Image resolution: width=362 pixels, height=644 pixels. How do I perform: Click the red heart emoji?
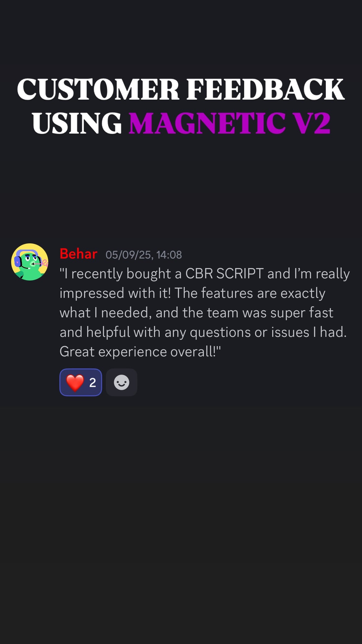pos(75,383)
